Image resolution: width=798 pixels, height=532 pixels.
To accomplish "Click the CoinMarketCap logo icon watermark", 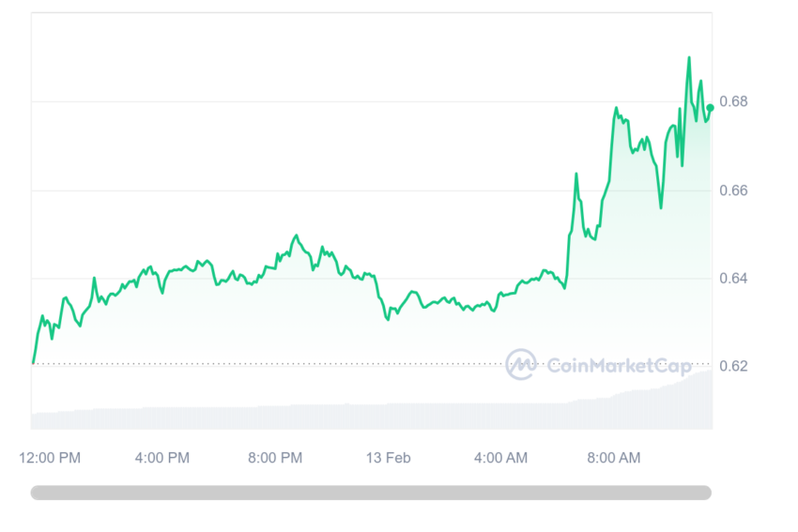I will [521, 364].
